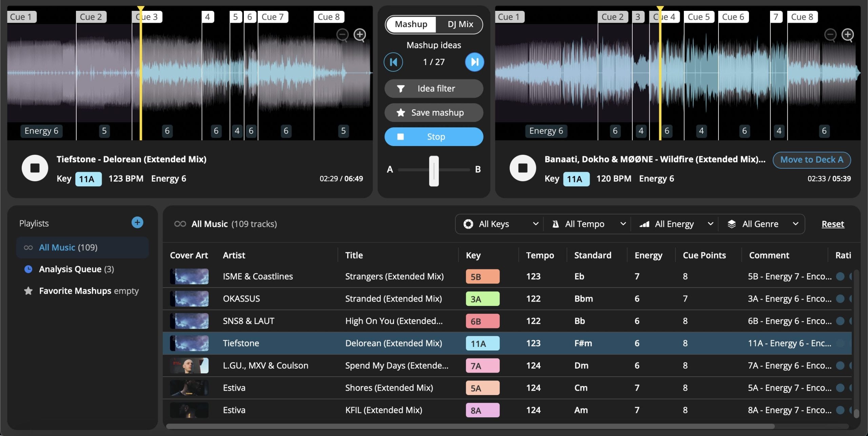868x436 pixels.
Task: Click the Move to Deck A button
Action: pos(811,160)
